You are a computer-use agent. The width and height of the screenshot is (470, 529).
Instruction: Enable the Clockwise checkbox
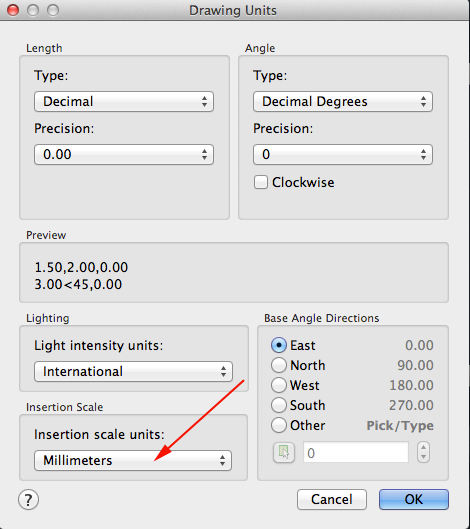(x=261, y=182)
